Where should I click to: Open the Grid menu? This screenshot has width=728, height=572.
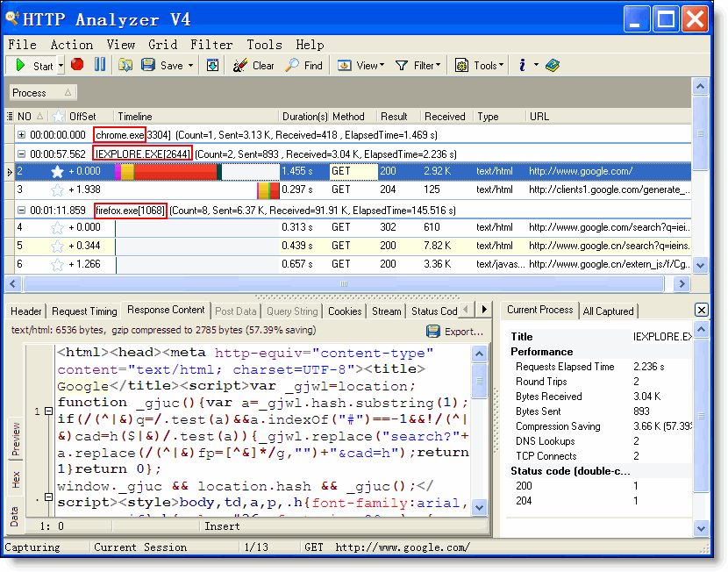coord(162,45)
